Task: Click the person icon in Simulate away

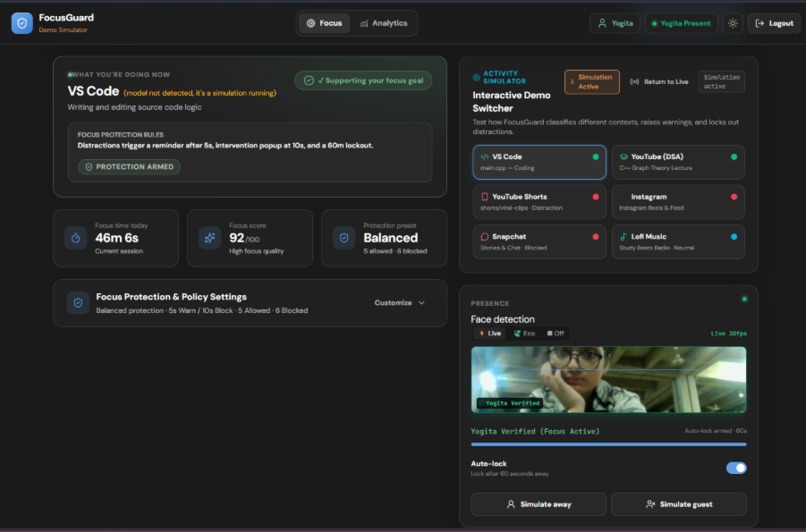Action: (510, 504)
